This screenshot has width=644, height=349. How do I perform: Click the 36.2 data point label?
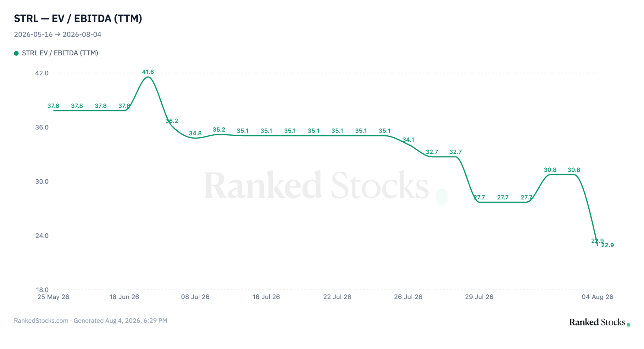(x=172, y=121)
